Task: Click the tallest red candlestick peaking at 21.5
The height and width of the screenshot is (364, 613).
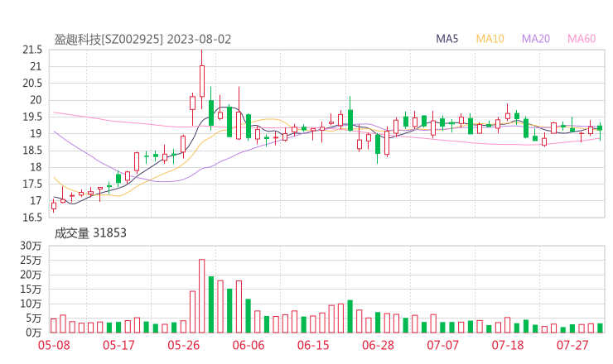Action: click(x=202, y=81)
